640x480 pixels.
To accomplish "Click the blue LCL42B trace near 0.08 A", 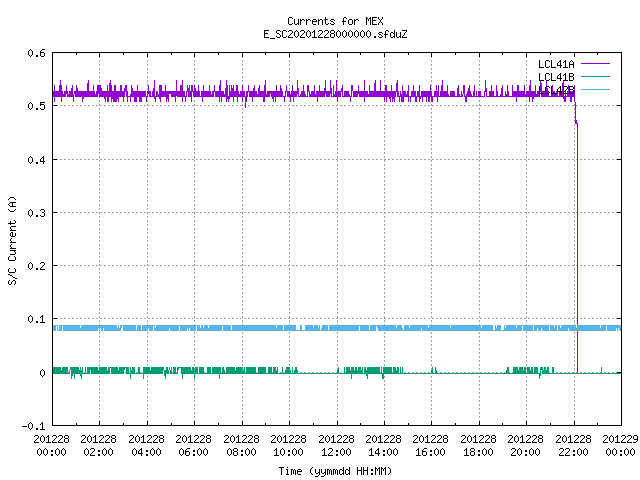I will [x=337, y=328].
